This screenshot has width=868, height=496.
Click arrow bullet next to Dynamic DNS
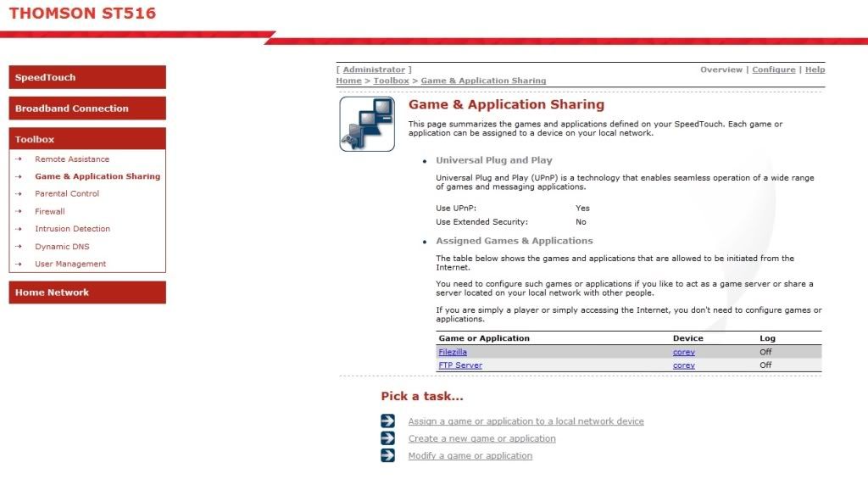pos(19,247)
